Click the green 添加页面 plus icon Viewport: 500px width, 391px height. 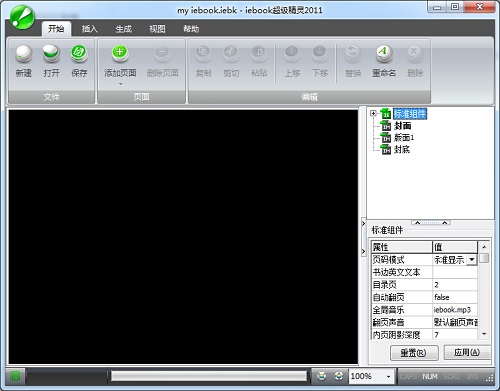[x=120, y=54]
